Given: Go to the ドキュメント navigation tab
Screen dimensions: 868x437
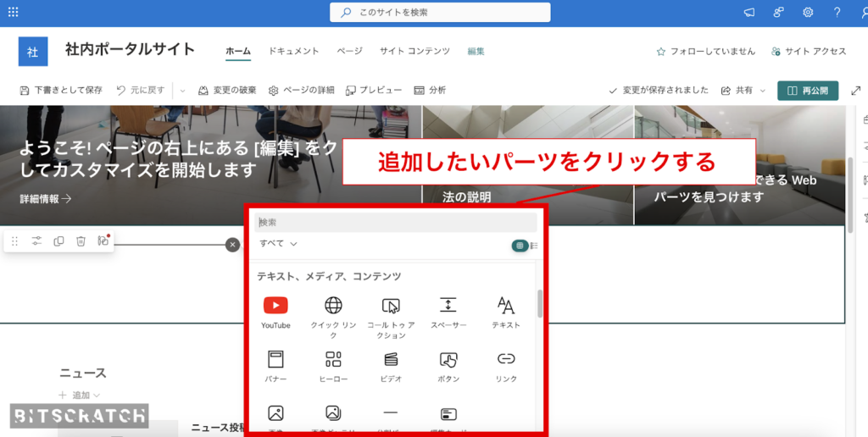Looking at the screenshot, I should point(293,52).
